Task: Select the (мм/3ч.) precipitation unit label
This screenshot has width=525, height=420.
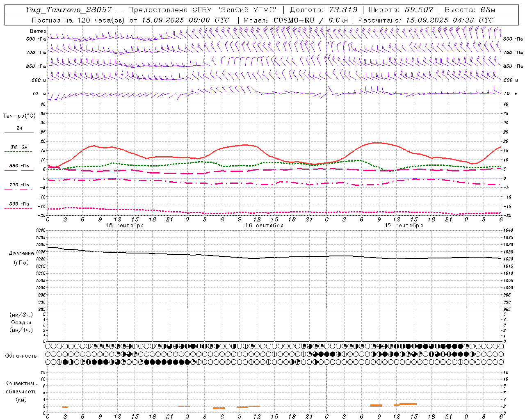Action: [x=21, y=315]
